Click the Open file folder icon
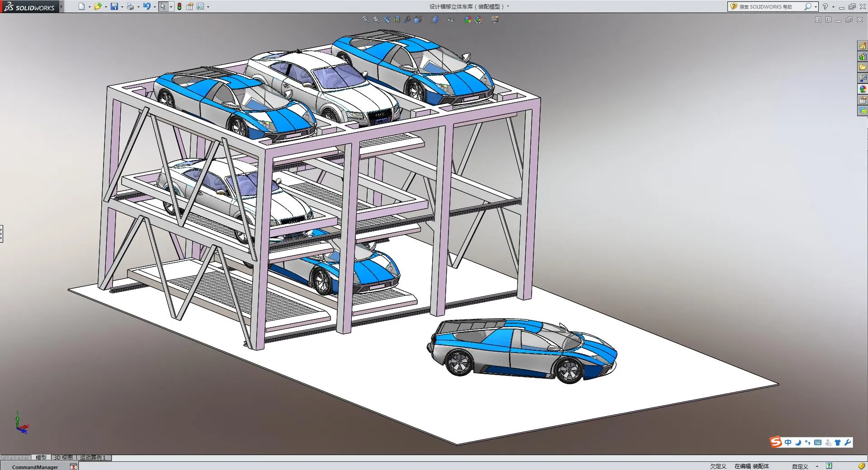Viewport: 868px width, 470px height. (98, 6)
